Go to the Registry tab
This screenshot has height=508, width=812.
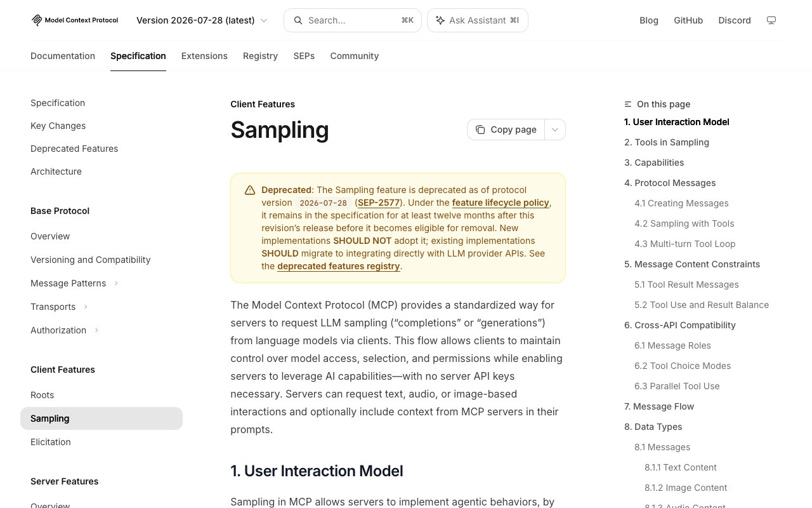(x=260, y=56)
